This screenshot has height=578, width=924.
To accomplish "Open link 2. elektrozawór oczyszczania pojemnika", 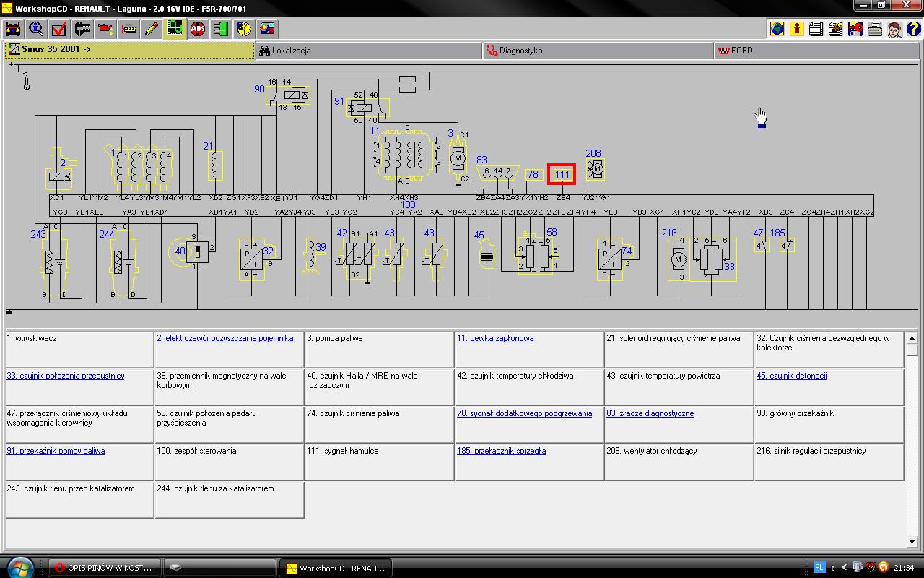I will [225, 338].
